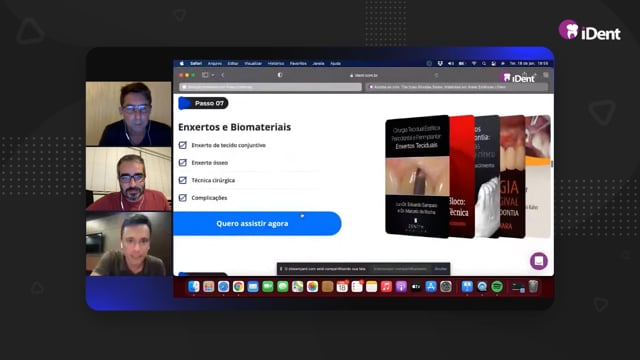Switch to the second Safari tab
640x360 pixels.
pyautogui.click(x=456, y=87)
